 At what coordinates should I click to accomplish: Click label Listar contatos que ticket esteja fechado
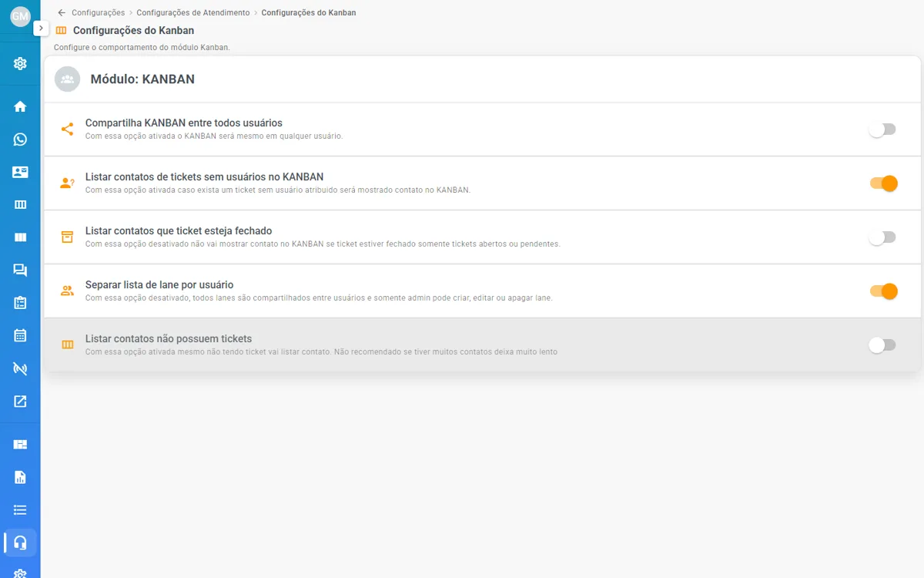(x=179, y=230)
